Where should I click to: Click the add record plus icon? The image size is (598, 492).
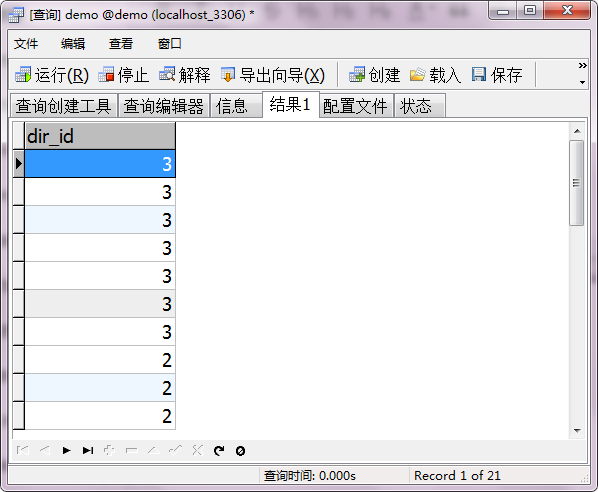(109, 450)
